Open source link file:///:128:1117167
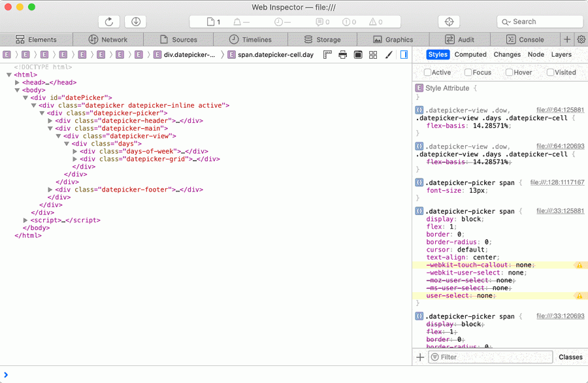This screenshot has width=588, height=383. (x=557, y=182)
